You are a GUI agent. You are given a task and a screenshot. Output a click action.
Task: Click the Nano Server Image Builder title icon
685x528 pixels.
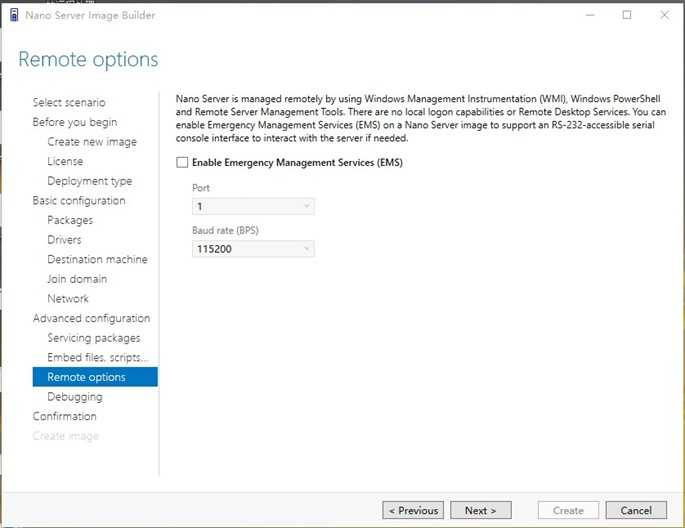point(14,15)
